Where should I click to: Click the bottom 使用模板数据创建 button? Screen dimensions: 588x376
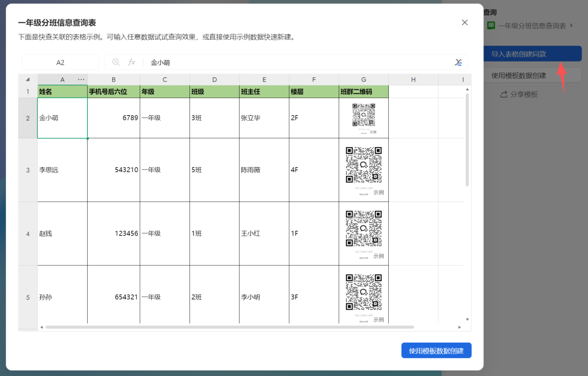point(437,350)
